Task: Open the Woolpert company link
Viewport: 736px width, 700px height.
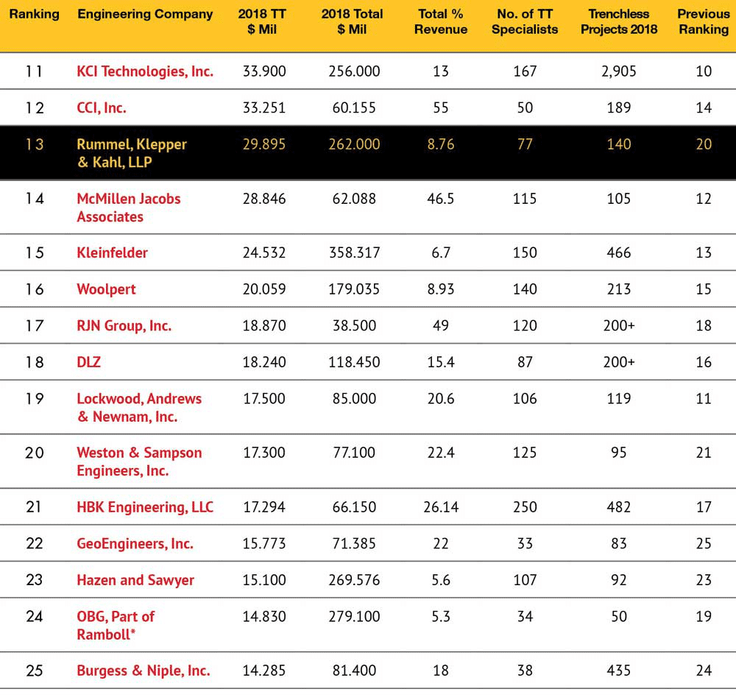Action: (x=106, y=289)
